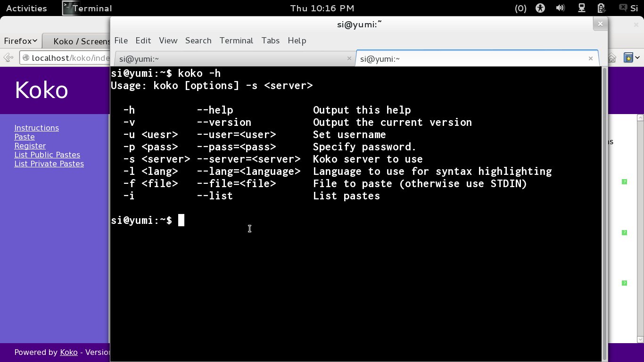
Task: Click the Koko link in the footer
Action: 68,352
